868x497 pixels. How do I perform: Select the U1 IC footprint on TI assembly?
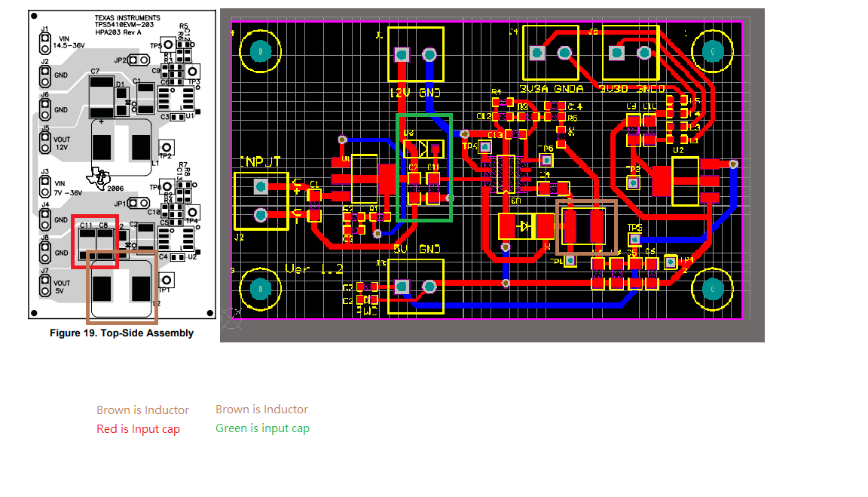(176, 99)
